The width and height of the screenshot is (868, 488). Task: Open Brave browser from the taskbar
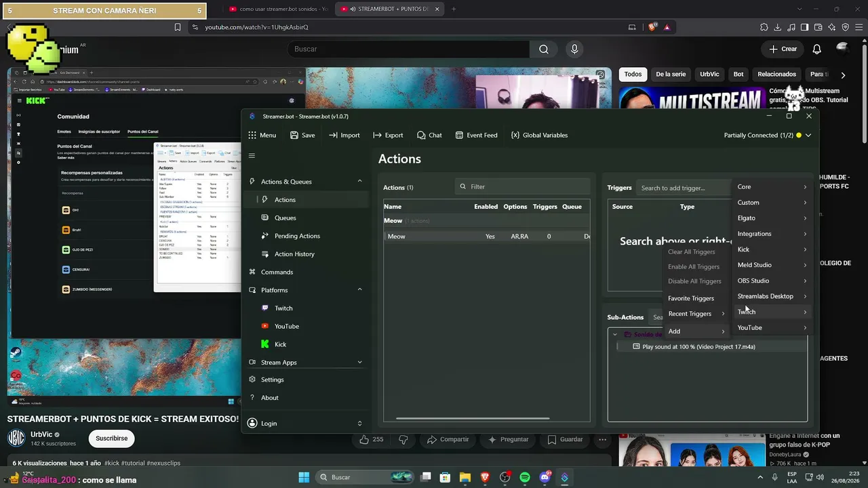(485, 477)
